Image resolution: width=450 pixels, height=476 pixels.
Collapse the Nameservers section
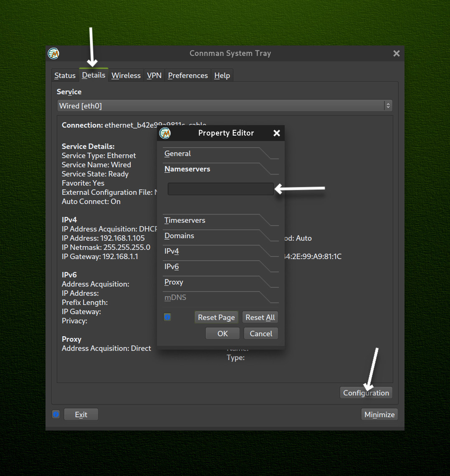pyautogui.click(x=221, y=169)
